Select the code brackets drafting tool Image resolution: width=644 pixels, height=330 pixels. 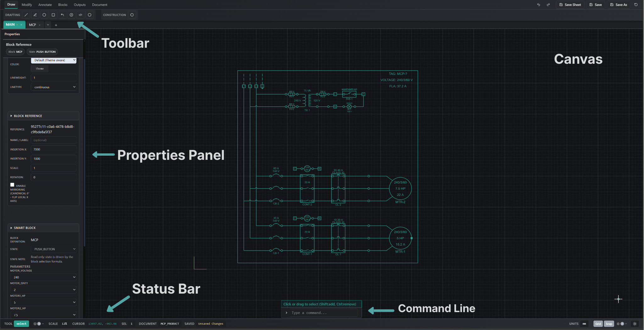pos(80,15)
